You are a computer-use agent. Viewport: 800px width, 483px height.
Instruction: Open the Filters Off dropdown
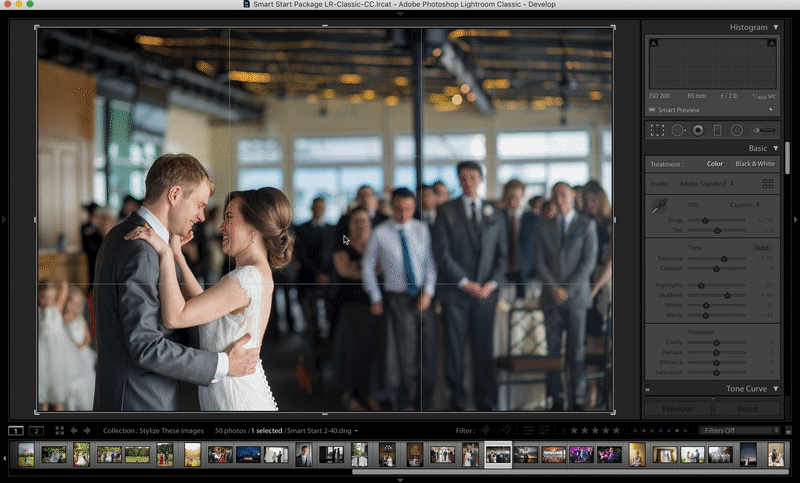pos(738,431)
